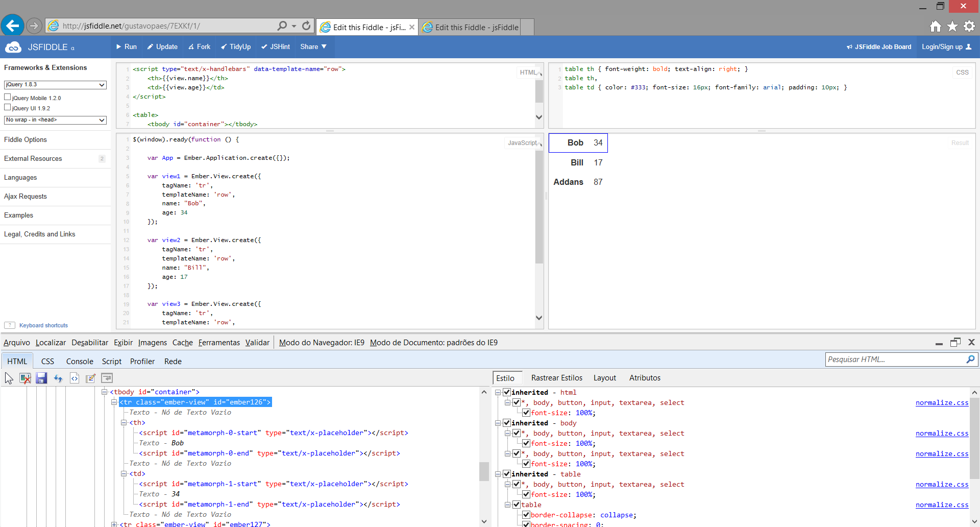Open the JSFiddle Job Board link

coord(879,47)
